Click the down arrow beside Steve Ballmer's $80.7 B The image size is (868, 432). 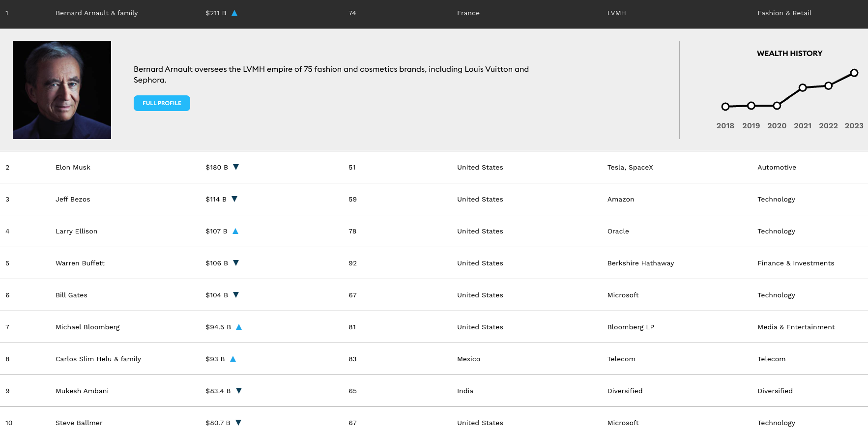(238, 423)
